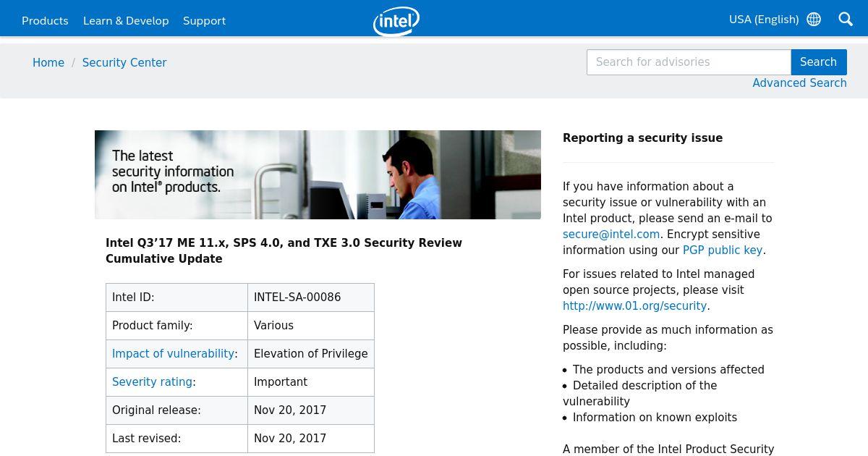Click the advisory title heading text
Image resolution: width=868 pixels, height=456 pixels.
(284, 251)
